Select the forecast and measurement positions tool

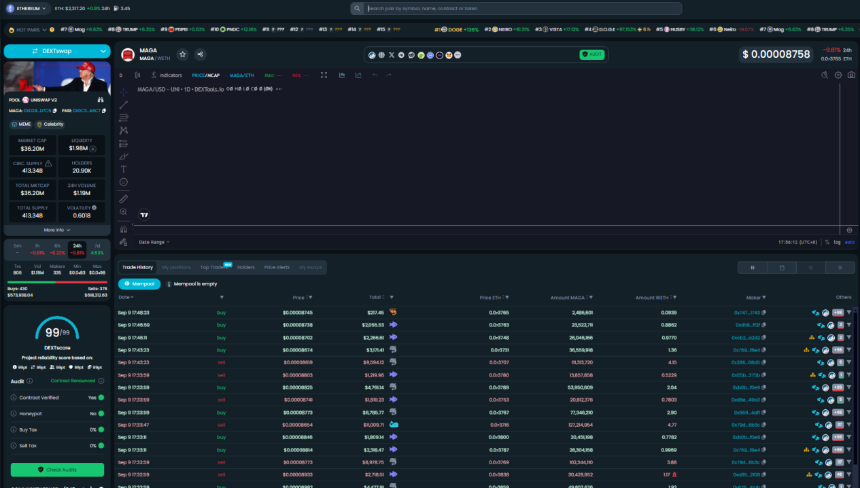[x=123, y=144]
